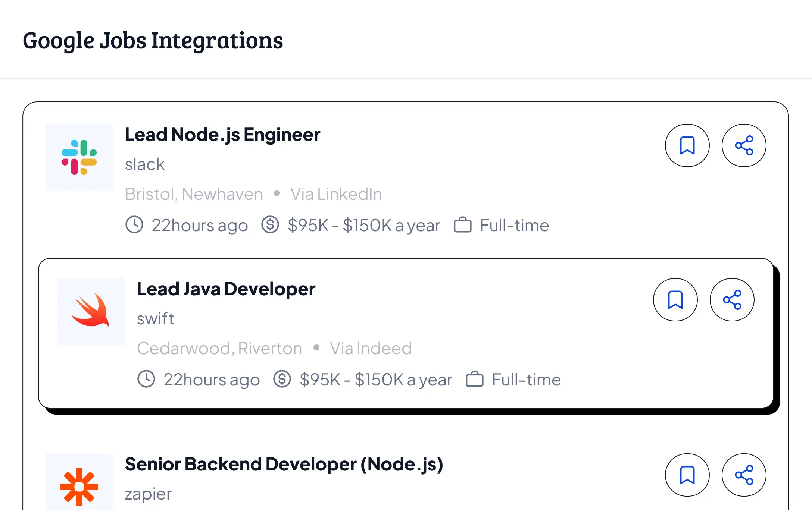Open Senior Backend Developer (Node.js) listing
This screenshot has height=510, width=812.
(x=284, y=464)
